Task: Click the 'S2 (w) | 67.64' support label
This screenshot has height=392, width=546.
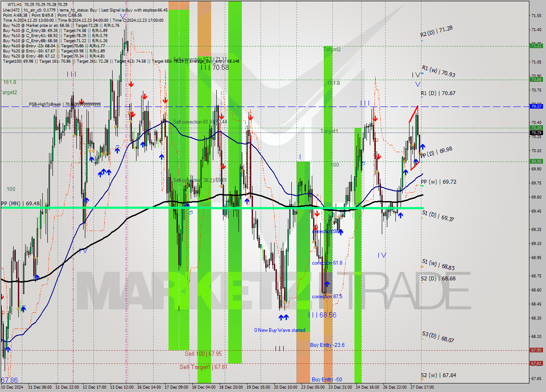Action: click(x=439, y=375)
